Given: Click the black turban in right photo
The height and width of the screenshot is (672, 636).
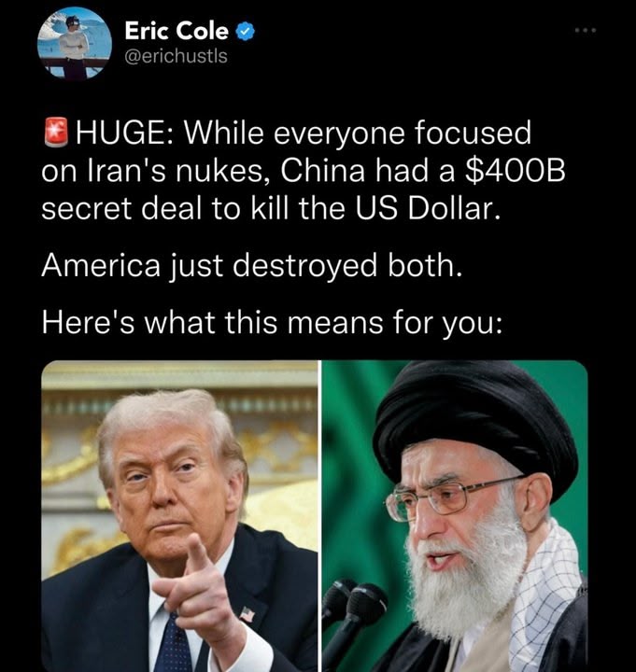Looking at the screenshot, I should 474,418.
